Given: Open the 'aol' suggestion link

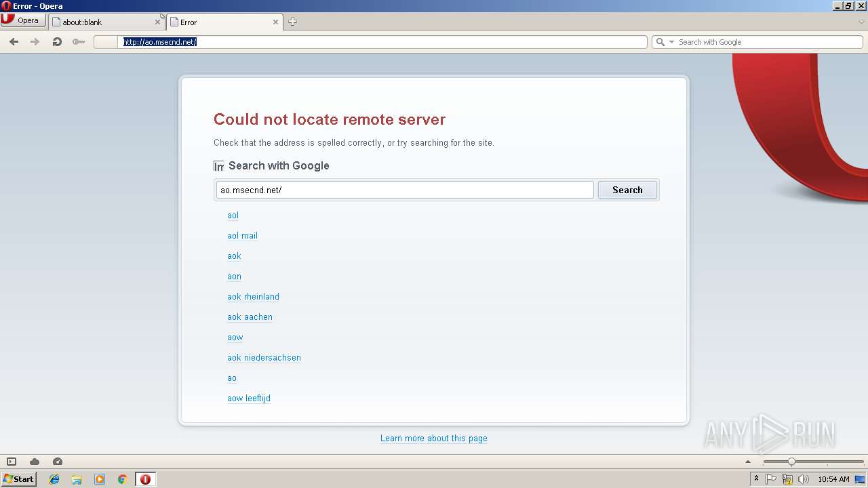Looking at the screenshot, I should 233,216.
